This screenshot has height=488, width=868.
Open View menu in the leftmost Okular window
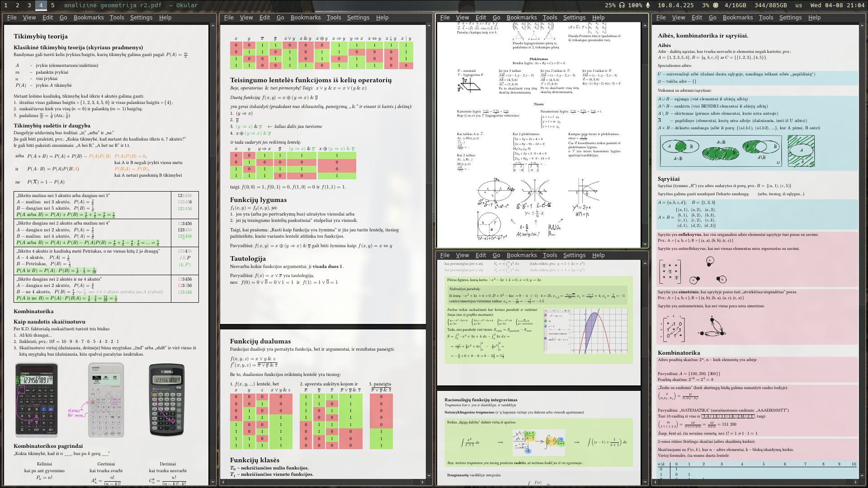[x=29, y=18]
